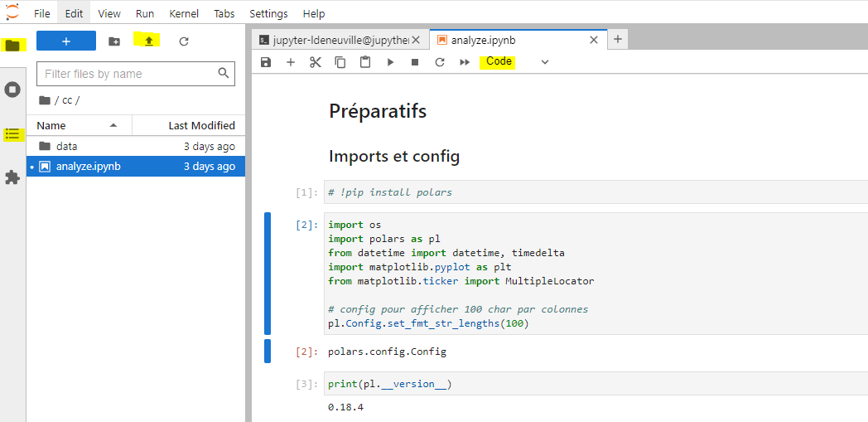Save the notebook with disk icon
The image size is (868, 422).
tap(266, 62)
